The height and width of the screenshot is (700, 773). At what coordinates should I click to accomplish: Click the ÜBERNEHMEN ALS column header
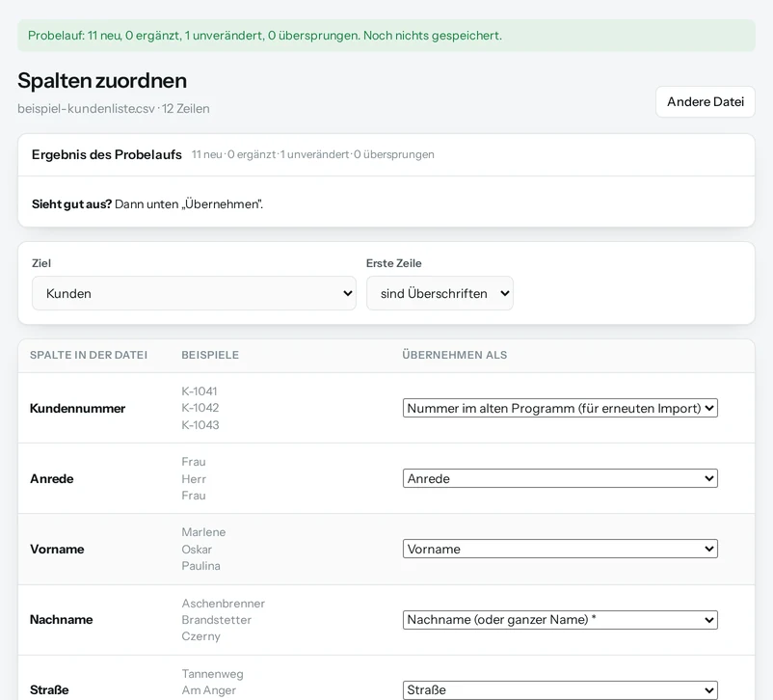[x=455, y=355]
